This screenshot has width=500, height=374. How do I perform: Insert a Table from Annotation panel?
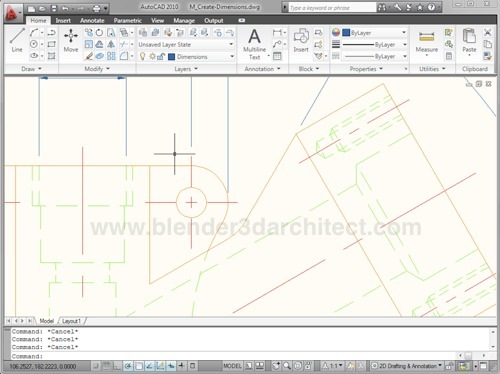tap(277, 56)
